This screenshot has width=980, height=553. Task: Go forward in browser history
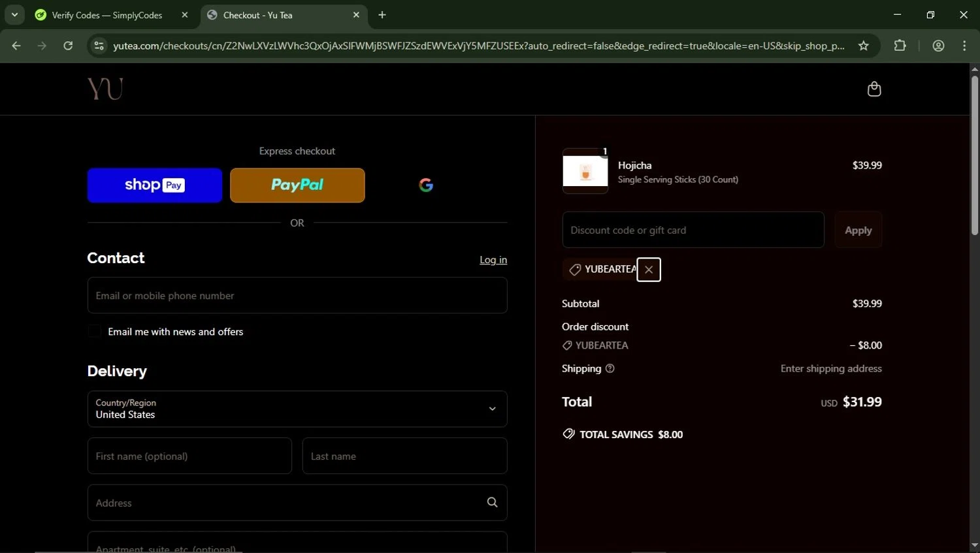point(42,46)
